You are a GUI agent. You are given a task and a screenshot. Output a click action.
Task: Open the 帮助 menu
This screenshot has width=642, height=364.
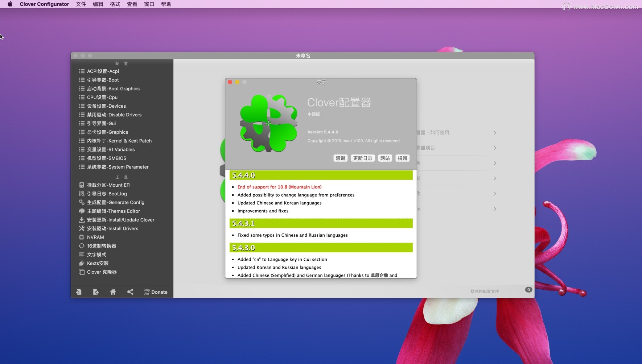click(x=166, y=4)
